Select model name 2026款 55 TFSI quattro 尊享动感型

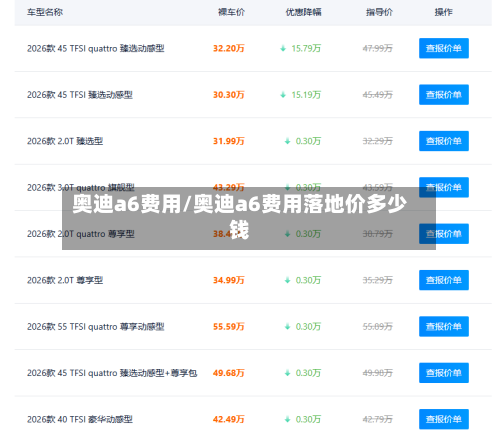96,326
